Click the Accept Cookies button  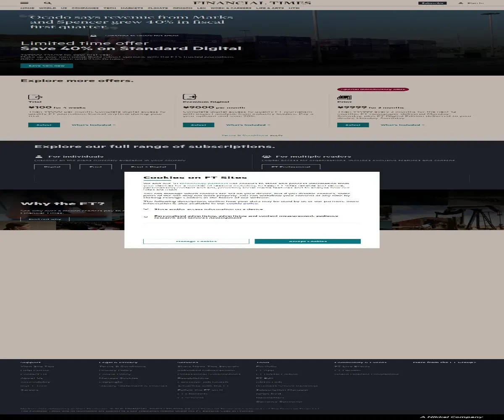coord(307,241)
